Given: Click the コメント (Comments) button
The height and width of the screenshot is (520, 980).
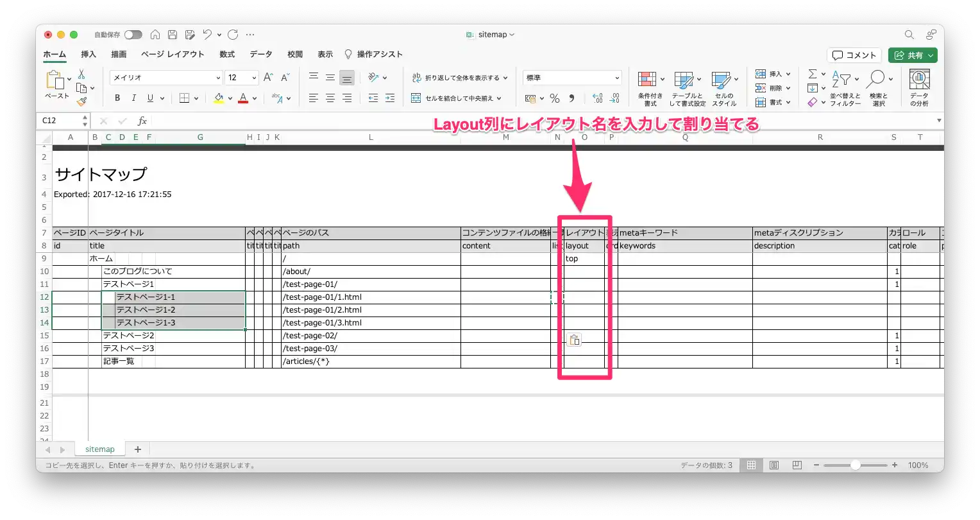Looking at the screenshot, I should [x=854, y=55].
